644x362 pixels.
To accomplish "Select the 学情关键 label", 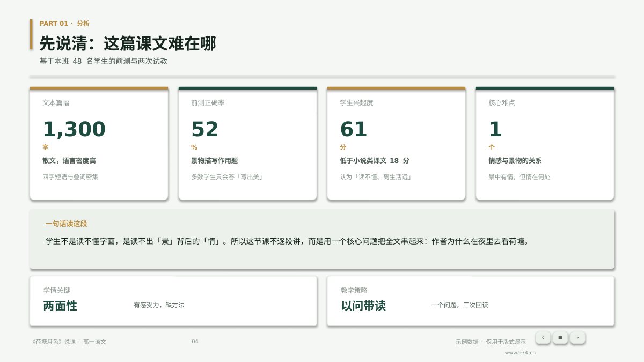I will coord(57,290).
